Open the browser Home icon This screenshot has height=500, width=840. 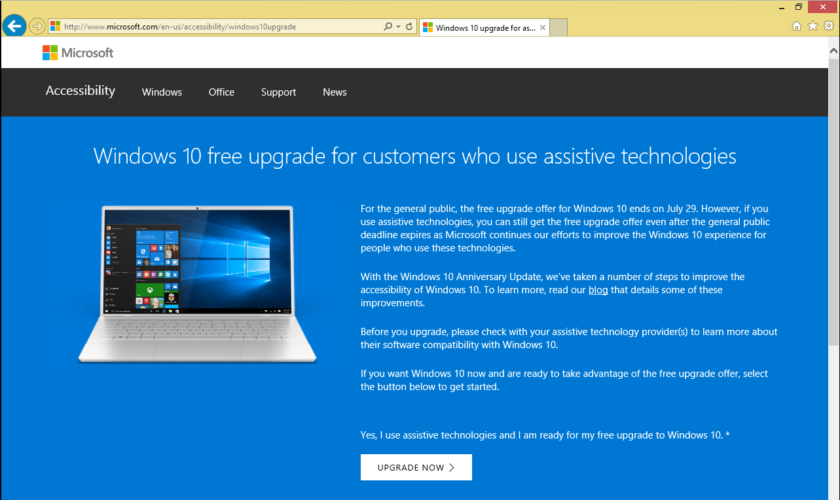pos(797,26)
